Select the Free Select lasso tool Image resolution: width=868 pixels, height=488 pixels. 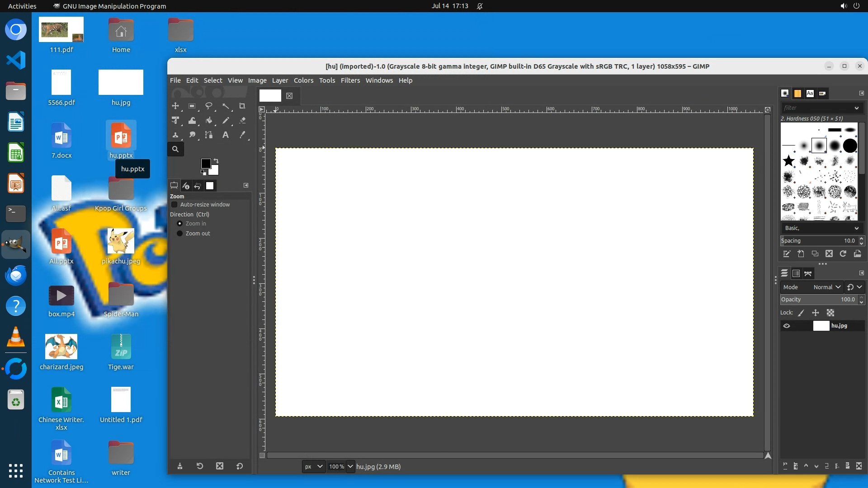click(x=208, y=106)
